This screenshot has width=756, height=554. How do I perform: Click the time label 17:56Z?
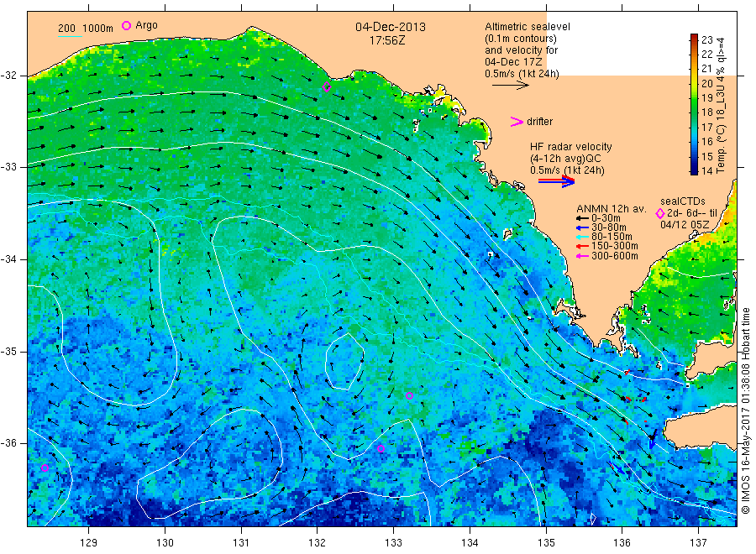(x=387, y=41)
